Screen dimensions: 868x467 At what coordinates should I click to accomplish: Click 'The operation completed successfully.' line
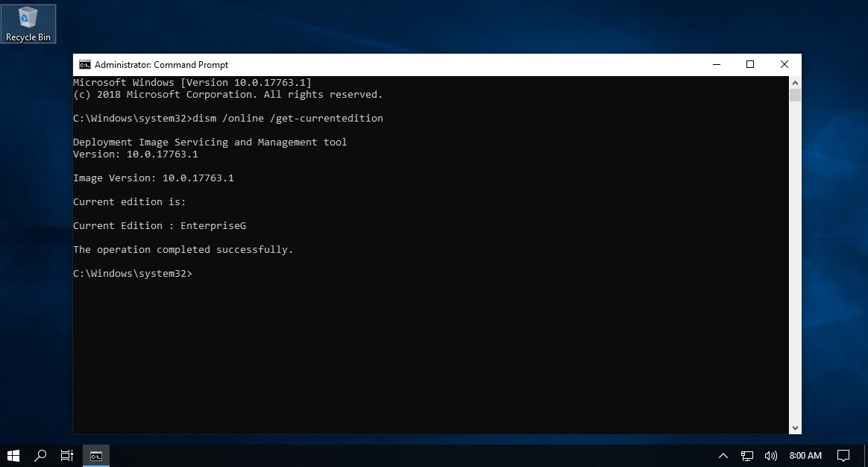(183, 249)
